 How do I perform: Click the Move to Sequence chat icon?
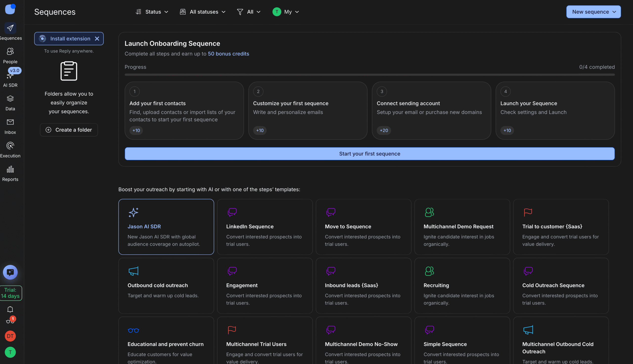331,212
